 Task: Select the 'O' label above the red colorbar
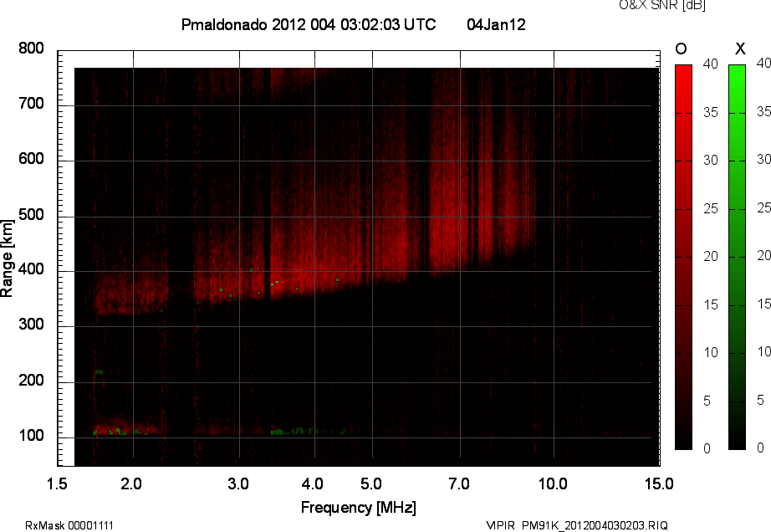(x=681, y=49)
